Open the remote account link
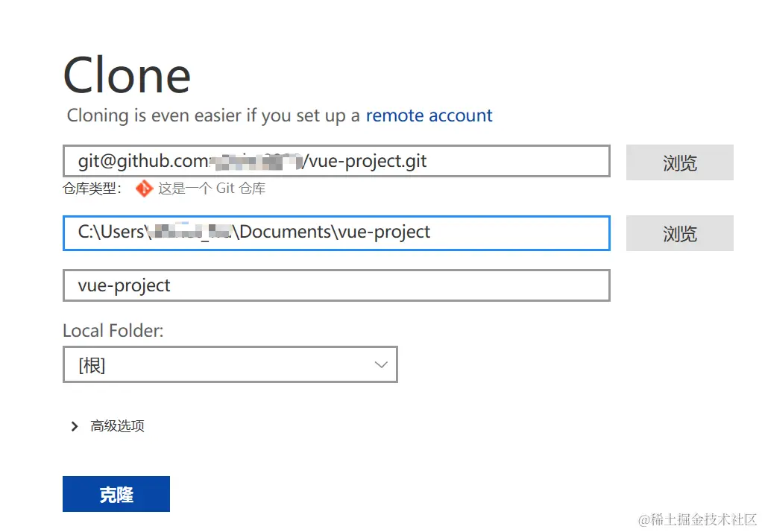This screenshot has height=532, width=762. 429,115
